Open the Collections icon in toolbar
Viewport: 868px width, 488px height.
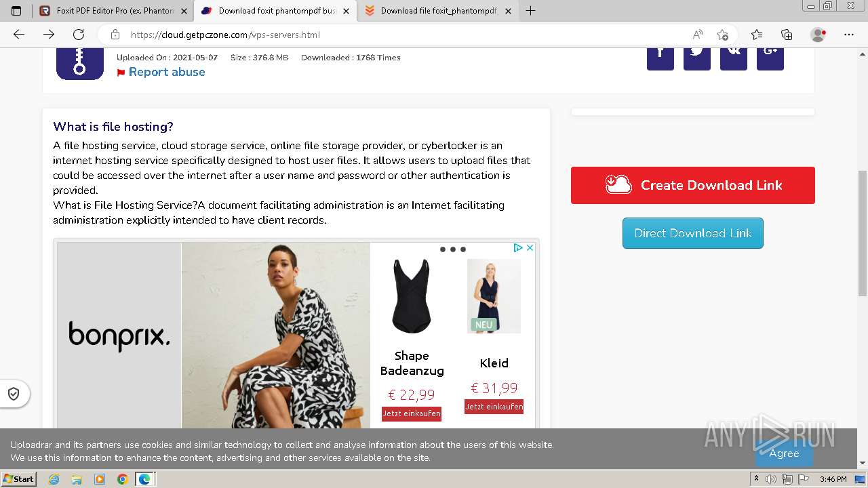(787, 35)
